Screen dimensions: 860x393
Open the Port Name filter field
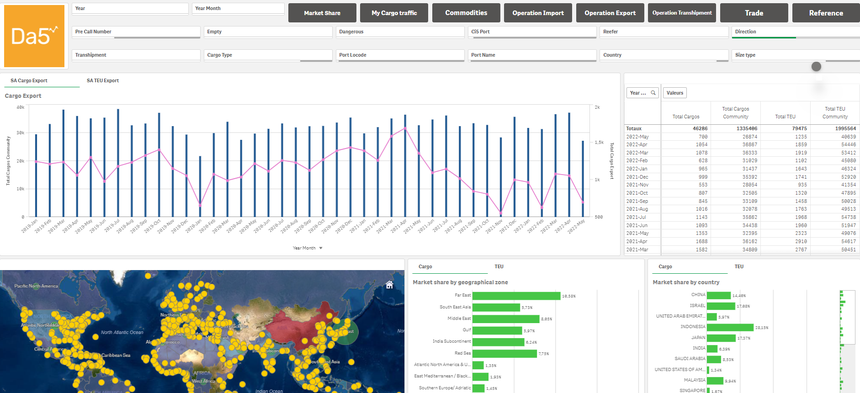click(x=533, y=55)
